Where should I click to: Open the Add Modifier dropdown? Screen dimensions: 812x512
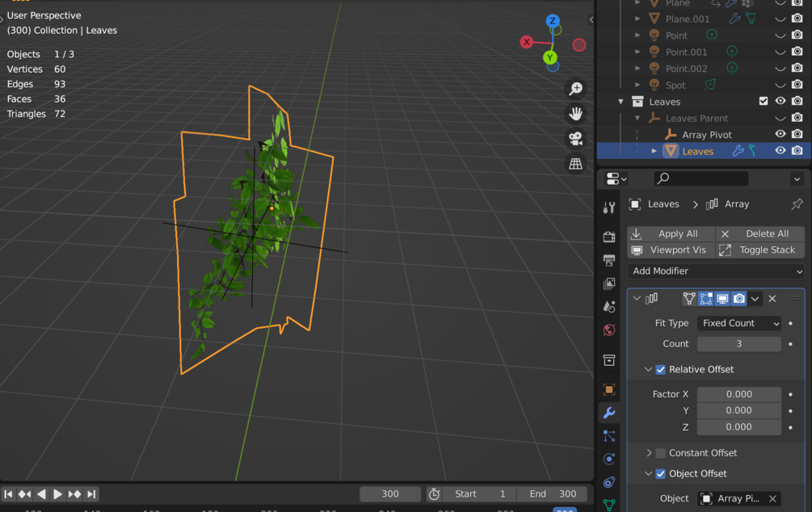pos(716,271)
